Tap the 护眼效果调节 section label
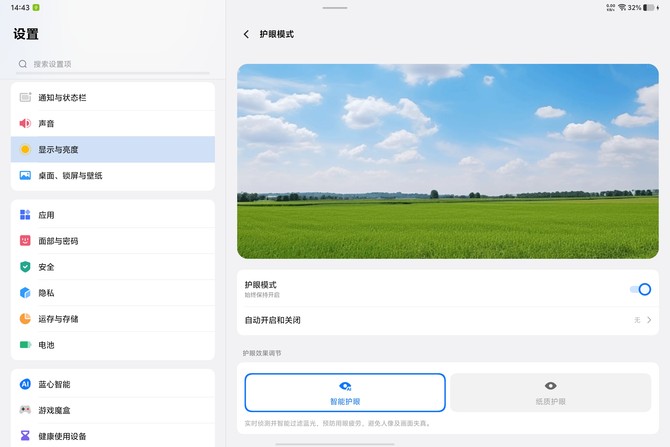This screenshot has height=447, width=670. pyautogui.click(x=262, y=353)
